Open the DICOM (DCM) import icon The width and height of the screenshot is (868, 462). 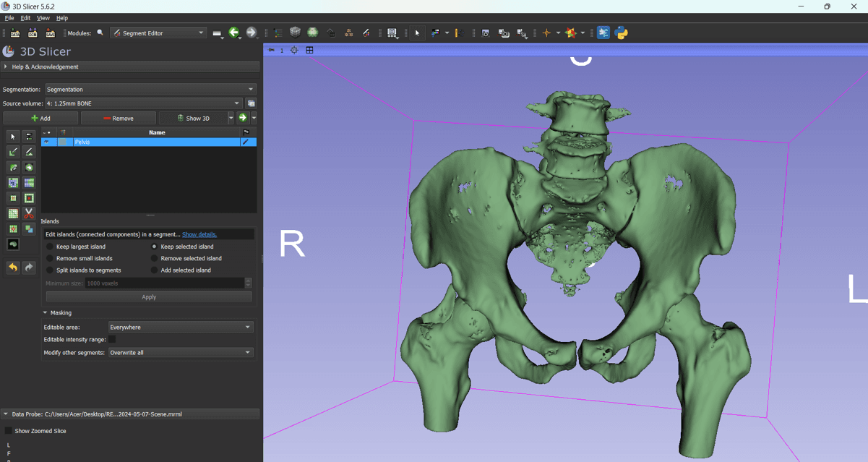click(x=33, y=33)
